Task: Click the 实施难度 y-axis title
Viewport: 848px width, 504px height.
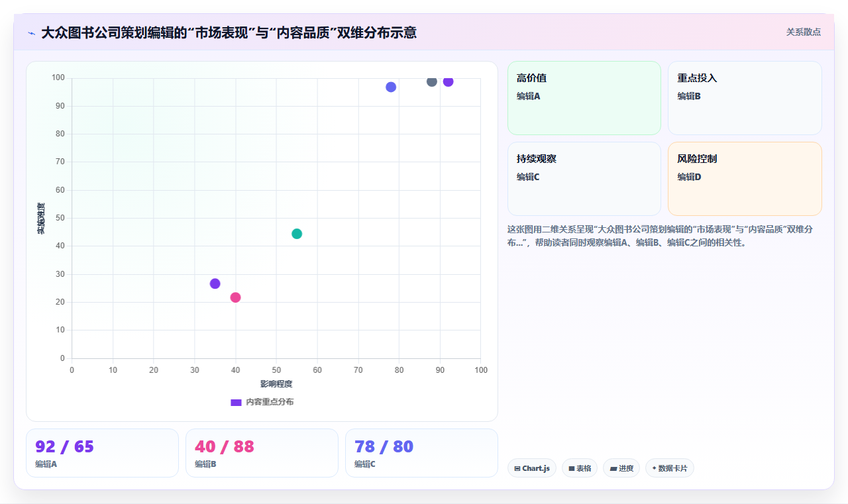Action: [x=41, y=219]
